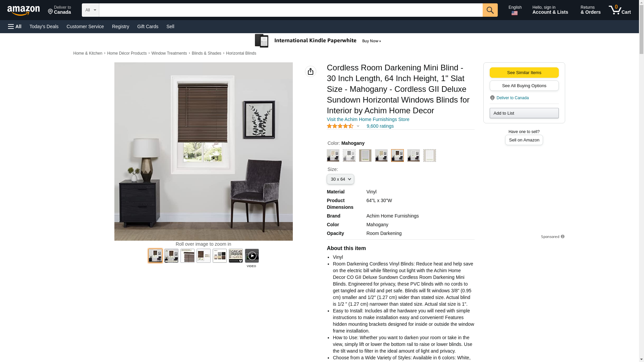Click the search magnifier button
The height and width of the screenshot is (362, 644).
tap(490, 10)
